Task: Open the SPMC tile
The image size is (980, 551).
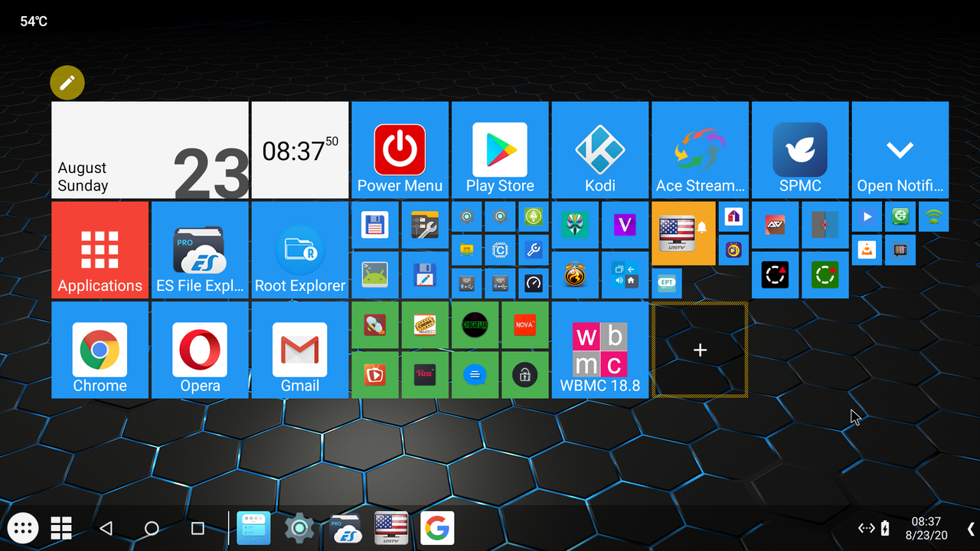Action: (800, 150)
